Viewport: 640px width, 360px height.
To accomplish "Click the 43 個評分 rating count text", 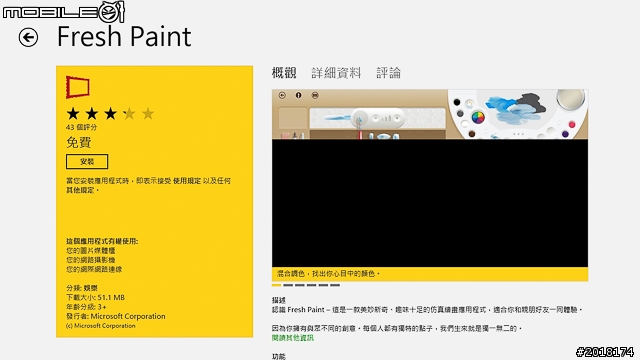I will click(x=82, y=127).
